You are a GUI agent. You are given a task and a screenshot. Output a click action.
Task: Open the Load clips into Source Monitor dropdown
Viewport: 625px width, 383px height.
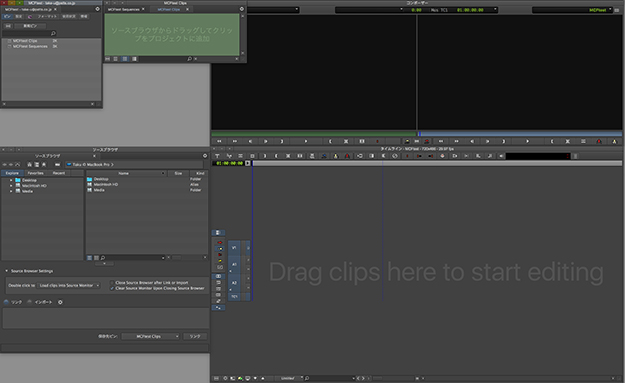(69, 285)
